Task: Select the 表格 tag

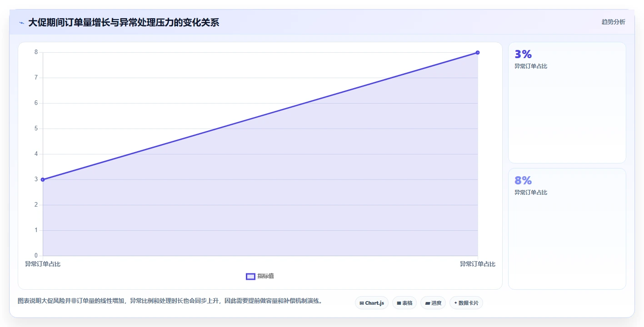Action: pos(404,303)
